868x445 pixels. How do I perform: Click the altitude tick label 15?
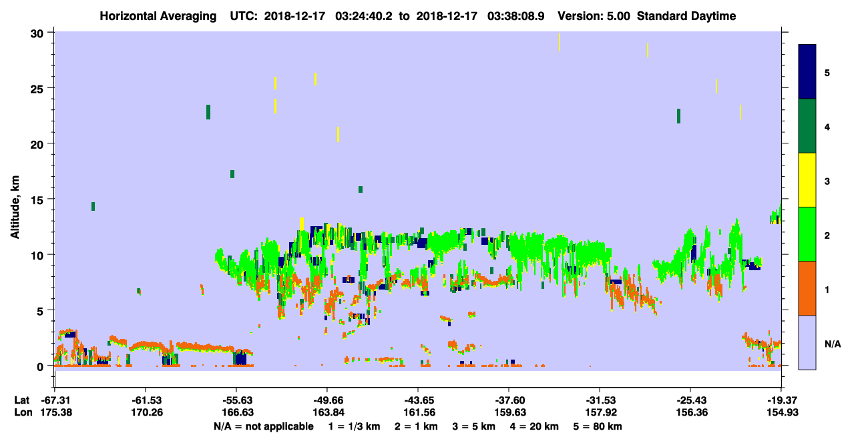(39, 199)
